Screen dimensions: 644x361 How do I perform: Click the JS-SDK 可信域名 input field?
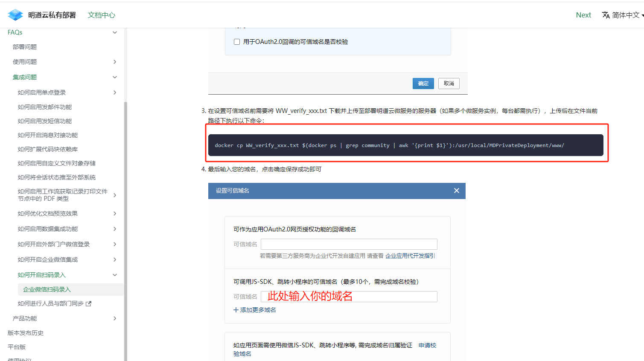(349, 297)
